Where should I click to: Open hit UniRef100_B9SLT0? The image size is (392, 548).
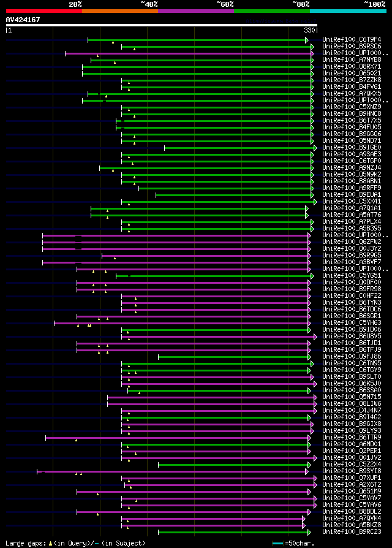(x=352, y=377)
